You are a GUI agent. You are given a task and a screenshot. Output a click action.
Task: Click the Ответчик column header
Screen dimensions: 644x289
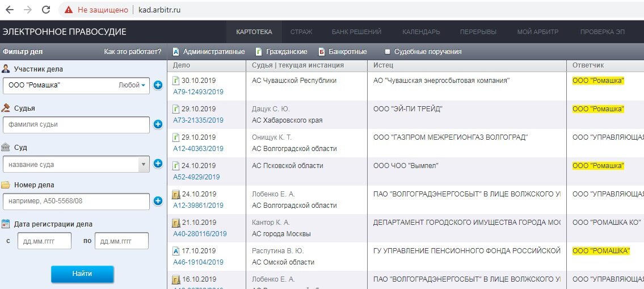588,65
